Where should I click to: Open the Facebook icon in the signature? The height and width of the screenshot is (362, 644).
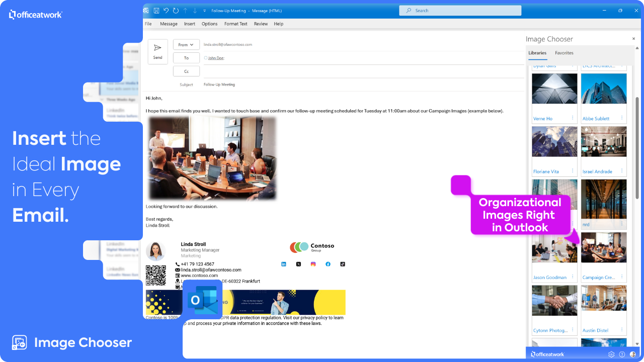click(328, 264)
